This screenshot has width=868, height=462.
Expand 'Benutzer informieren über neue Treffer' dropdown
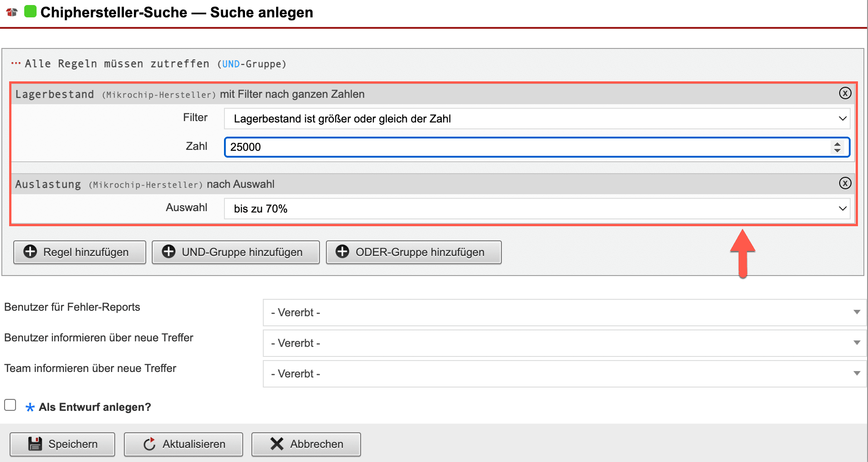click(x=564, y=343)
